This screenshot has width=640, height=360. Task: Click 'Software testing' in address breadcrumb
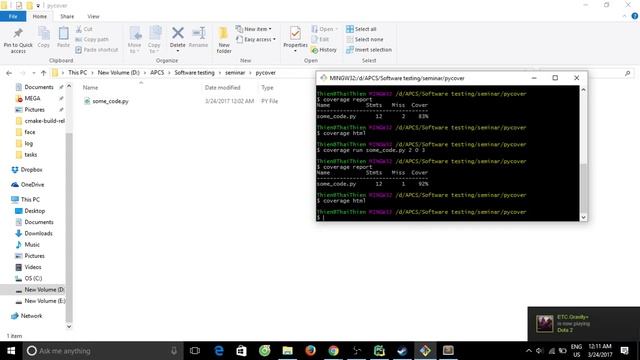pyautogui.click(x=194, y=73)
